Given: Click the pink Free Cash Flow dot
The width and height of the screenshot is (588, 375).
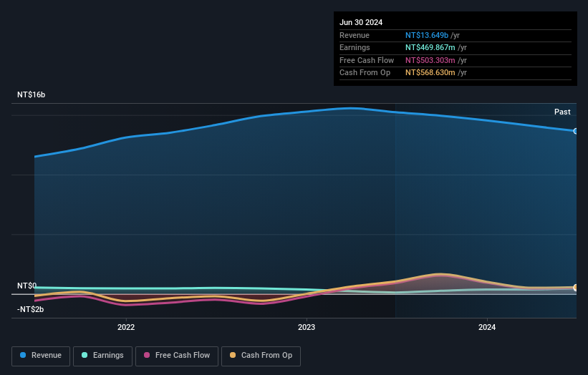Looking at the screenshot, I should pos(147,355).
